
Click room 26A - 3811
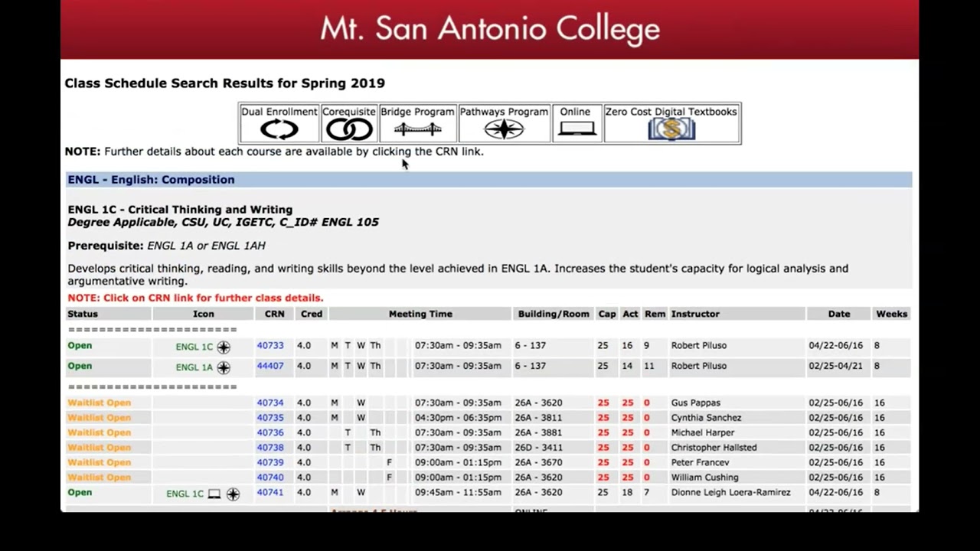click(x=538, y=418)
